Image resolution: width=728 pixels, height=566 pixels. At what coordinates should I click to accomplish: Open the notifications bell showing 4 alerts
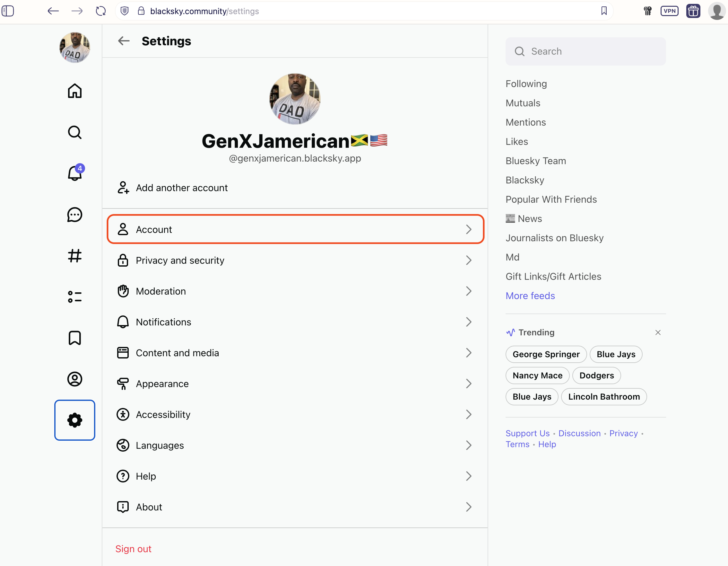[x=74, y=173]
